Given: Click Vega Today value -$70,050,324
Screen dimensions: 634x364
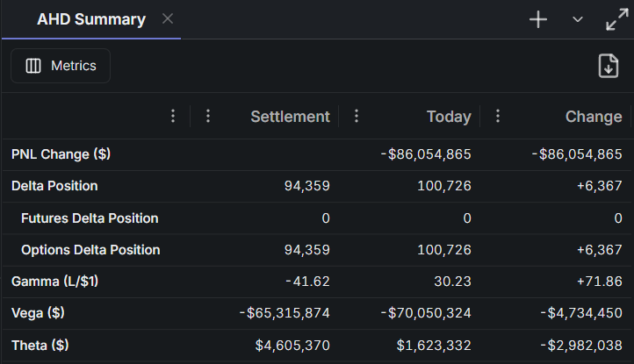Looking at the screenshot, I should [426, 313].
